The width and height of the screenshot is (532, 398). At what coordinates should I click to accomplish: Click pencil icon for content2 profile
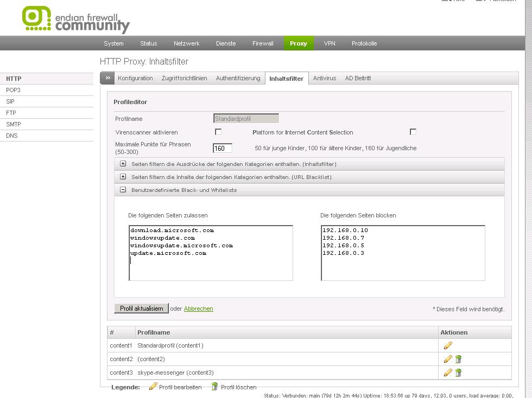pyautogui.click(x=448, y=359)
